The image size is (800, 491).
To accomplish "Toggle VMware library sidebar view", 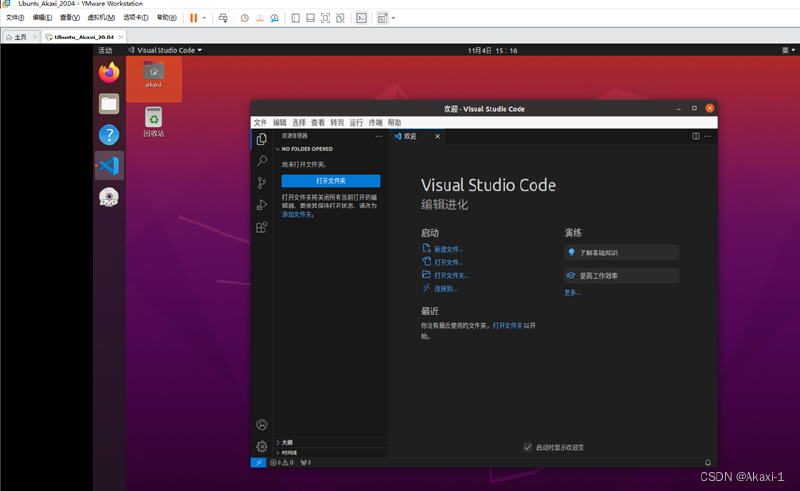I will 295,18.
